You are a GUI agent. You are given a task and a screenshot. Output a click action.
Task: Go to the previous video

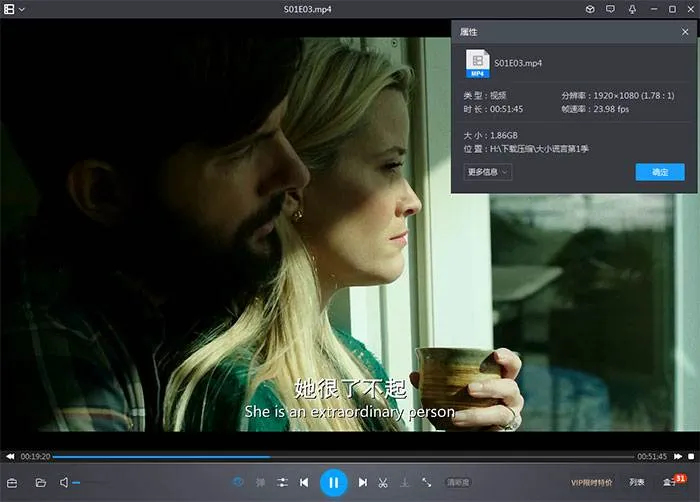coord(304,482)
